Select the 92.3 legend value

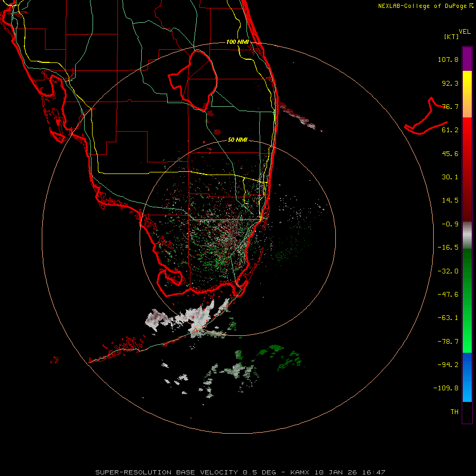click(450, 83)
